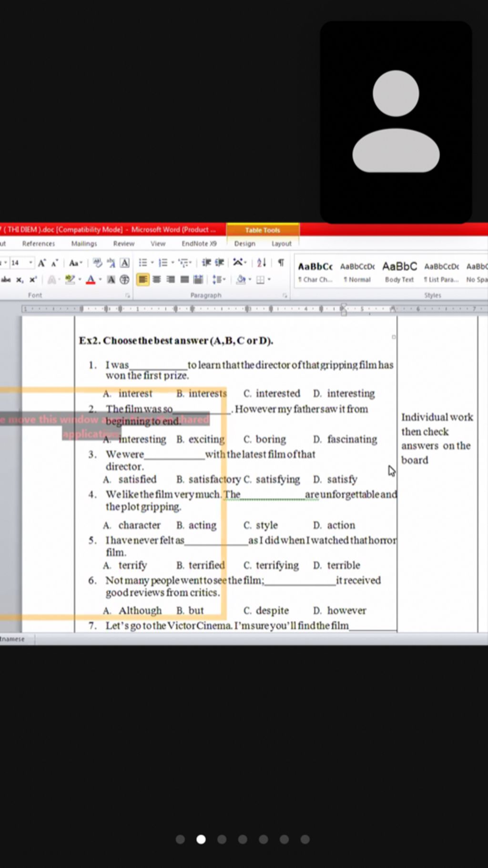Click the Line Spacing icon

tap(217, 280)
